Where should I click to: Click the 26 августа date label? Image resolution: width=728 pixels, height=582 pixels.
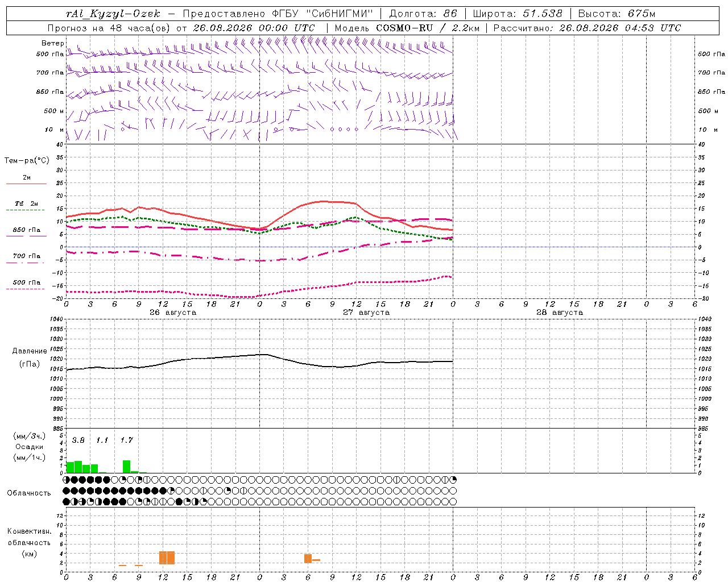click(173, 313)
